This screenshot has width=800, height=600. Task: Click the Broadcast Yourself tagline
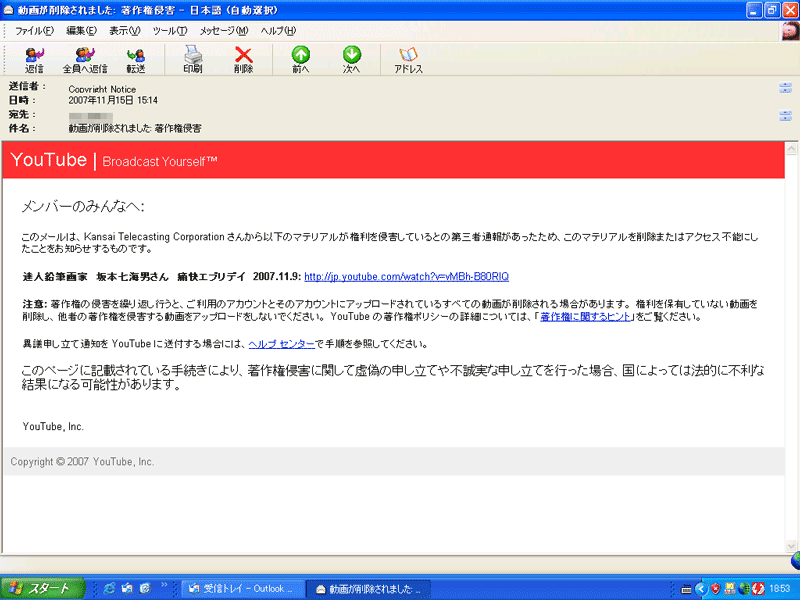coord(160,161)
